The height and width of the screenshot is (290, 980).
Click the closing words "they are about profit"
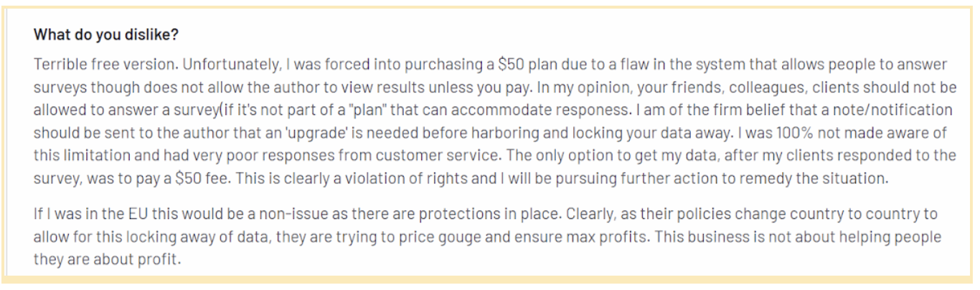[x=107, y=260]
